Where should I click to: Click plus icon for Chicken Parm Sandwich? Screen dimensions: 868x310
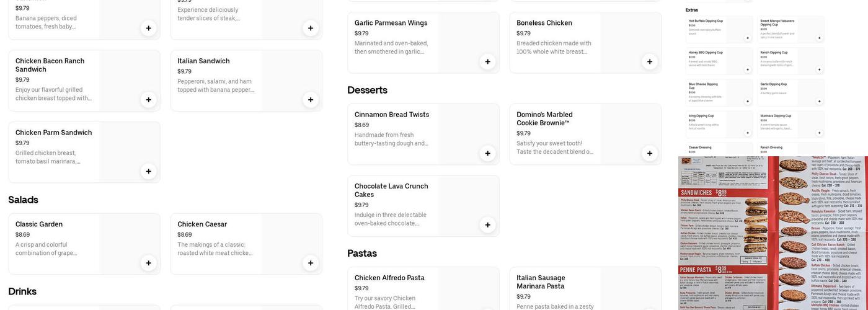coord(148,171)
